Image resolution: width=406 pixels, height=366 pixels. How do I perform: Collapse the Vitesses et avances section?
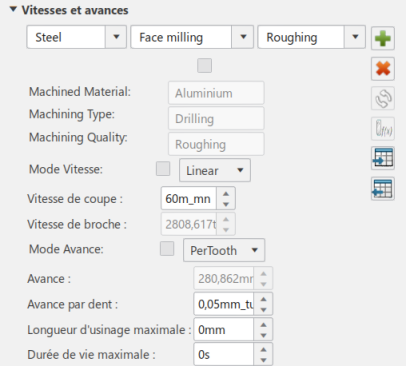(x=13, y=9)
